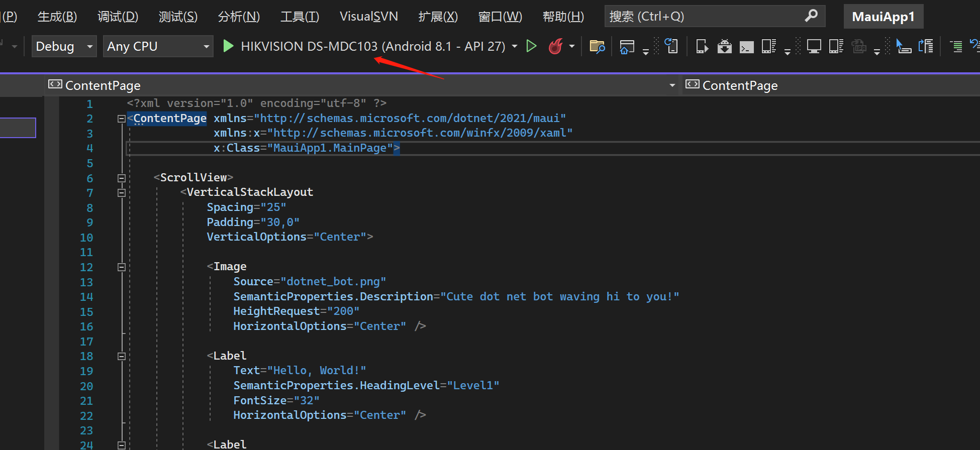The image size is (980, 450).
Task: Open the 生成(B) build menu
Action: 57,17
